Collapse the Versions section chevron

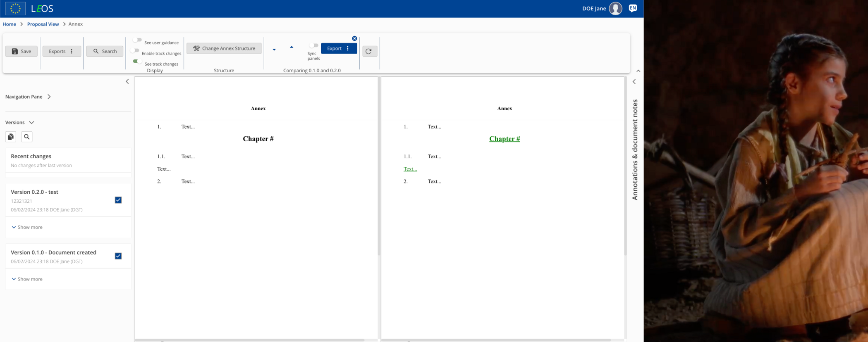point(31,123)
